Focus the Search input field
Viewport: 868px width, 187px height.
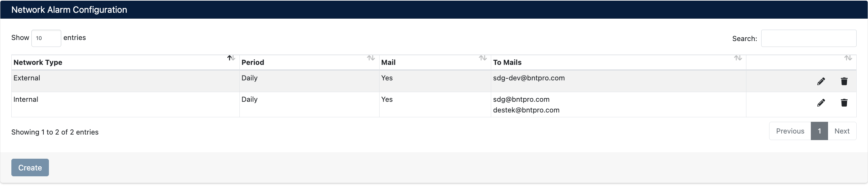tap(808, 38)
